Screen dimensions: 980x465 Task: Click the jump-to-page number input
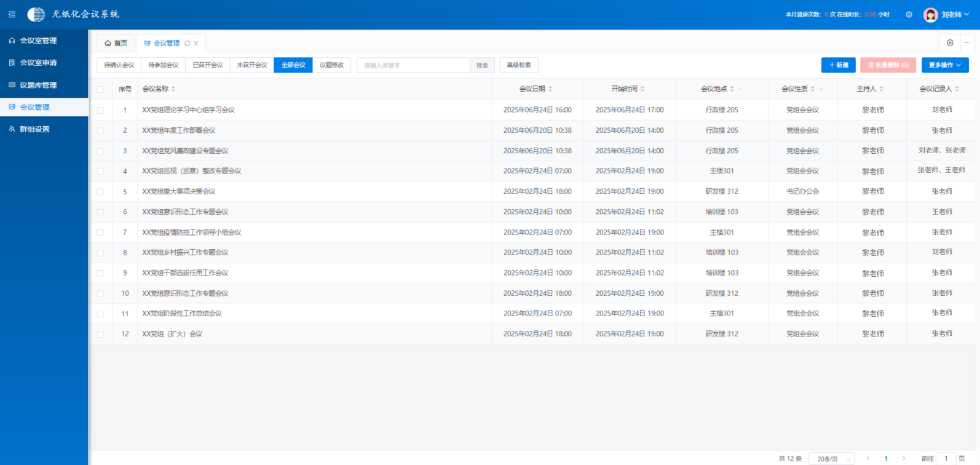click(946, 458)
